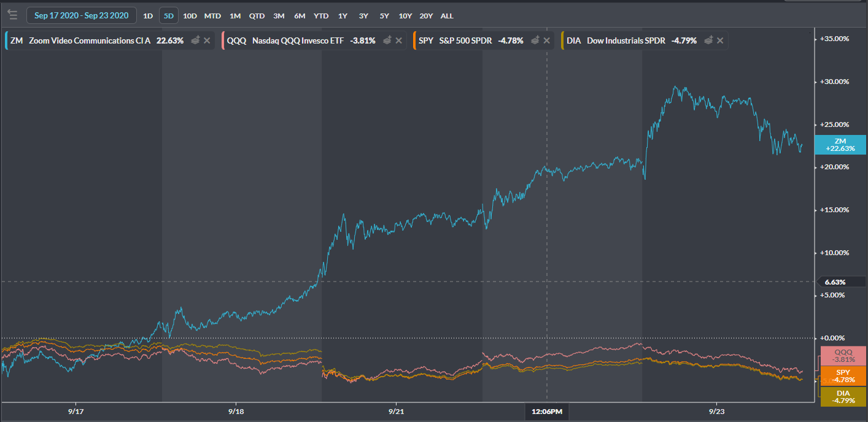The image size is (868, 422).
Task: Click the ZM symbol label in legend
Action: pos(17,40)
